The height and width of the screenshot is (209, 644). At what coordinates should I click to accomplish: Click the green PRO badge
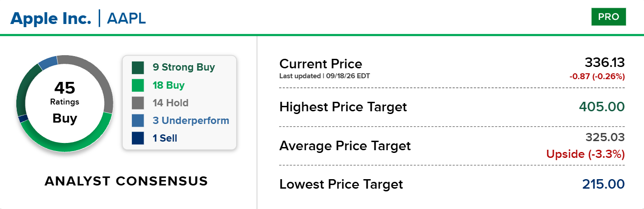[609, 17]
